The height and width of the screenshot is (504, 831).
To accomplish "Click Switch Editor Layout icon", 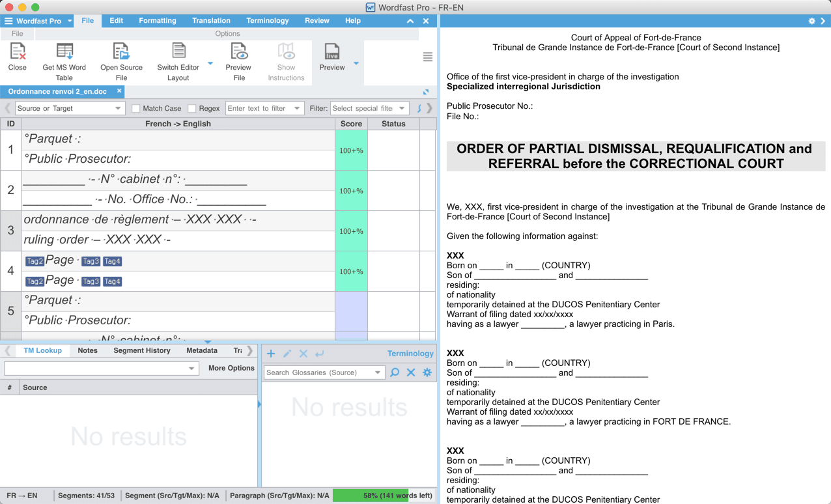I will [x=178, y=52].
